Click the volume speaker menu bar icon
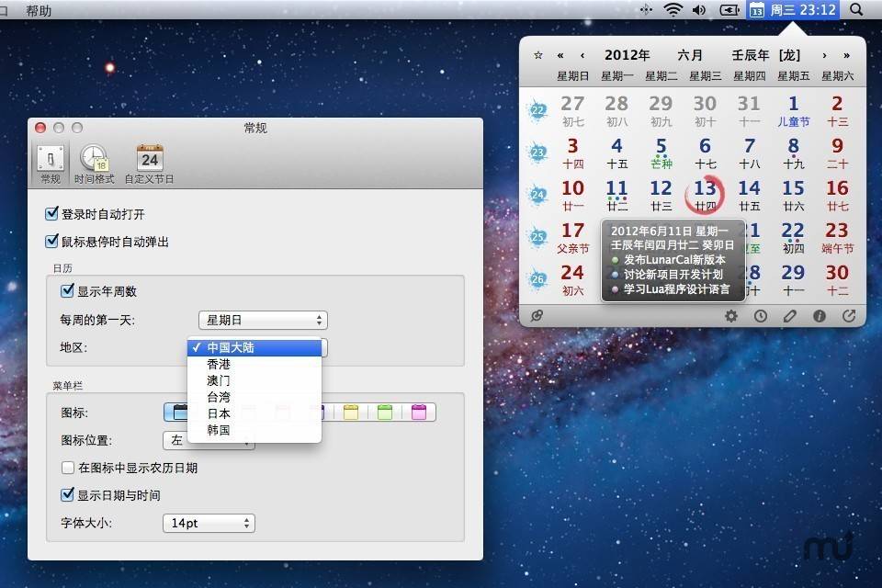882x588 pixels. coord(699,9)
